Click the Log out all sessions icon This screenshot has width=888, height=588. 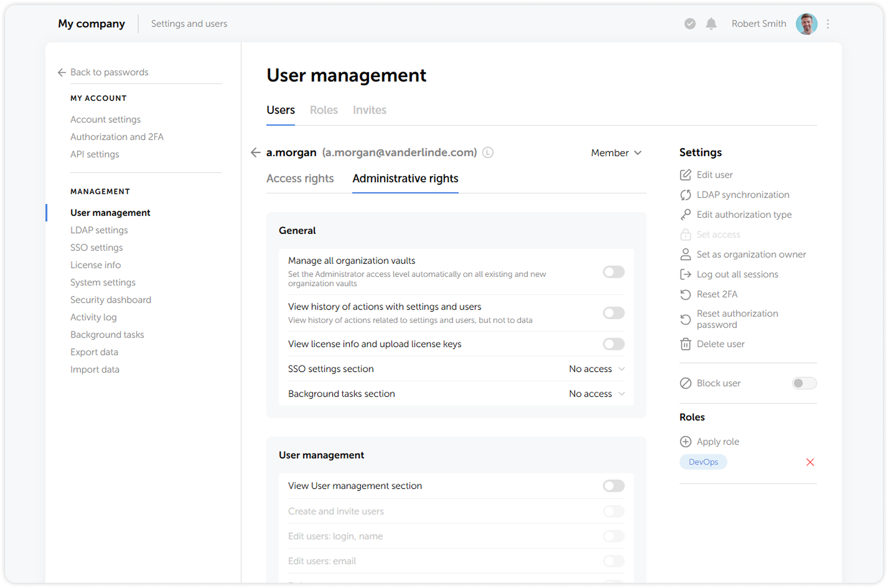686,274
